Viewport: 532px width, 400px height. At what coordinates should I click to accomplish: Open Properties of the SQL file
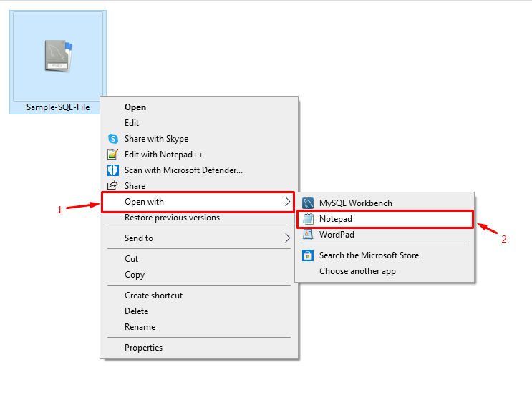pyautogui.click(x=143, y=348)
